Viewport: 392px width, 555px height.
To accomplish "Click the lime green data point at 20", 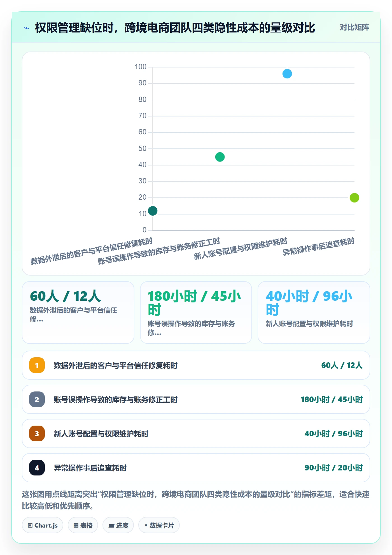I will coord(354,198).
